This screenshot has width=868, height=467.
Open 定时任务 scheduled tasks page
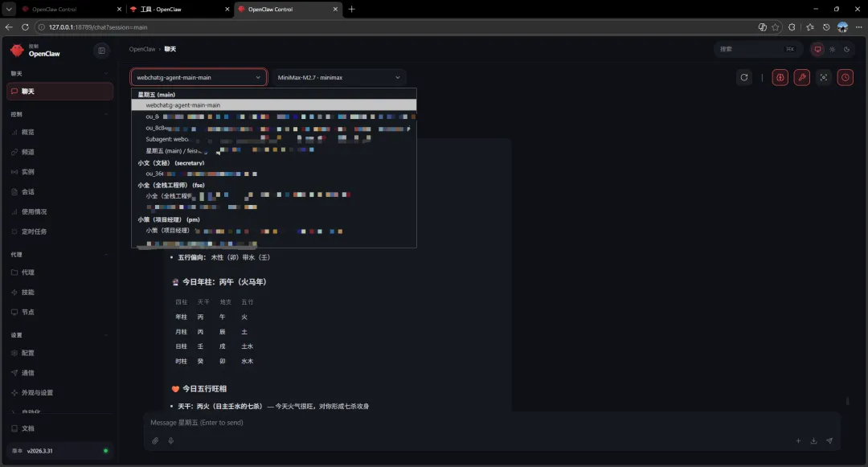59,231
